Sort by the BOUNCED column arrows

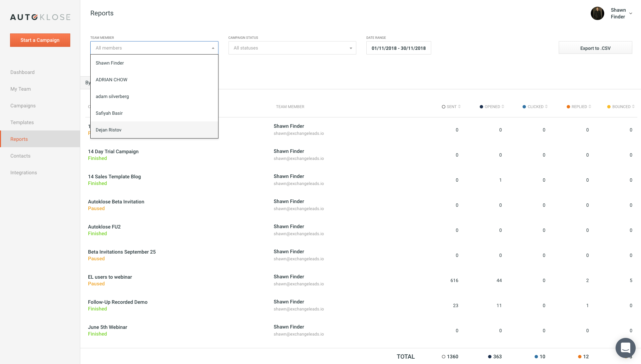pos(633,107)
